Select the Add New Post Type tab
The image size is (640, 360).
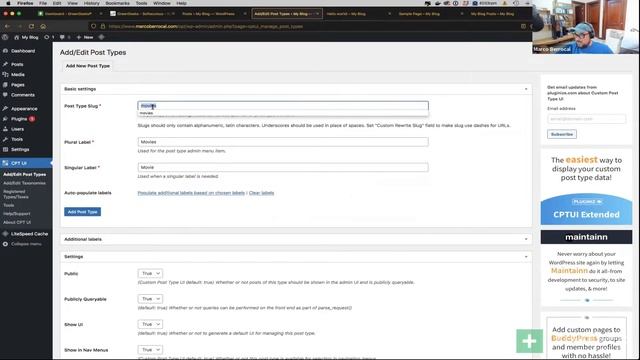point(88,66)
